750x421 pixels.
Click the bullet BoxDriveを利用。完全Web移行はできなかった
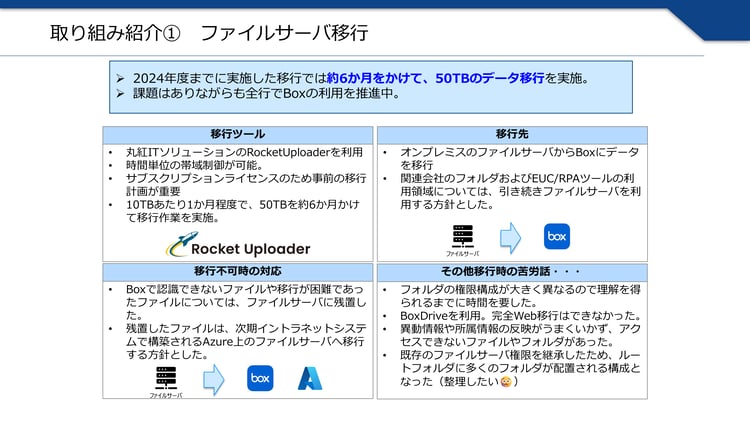pyautogui.click(x=520, y=316)
